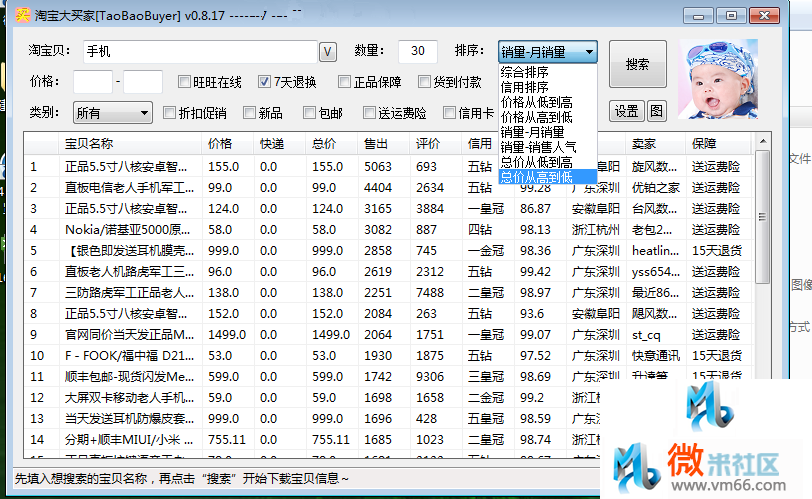Click the 卖家 column header
Screen dimensions: 812x499
[656, 143]
